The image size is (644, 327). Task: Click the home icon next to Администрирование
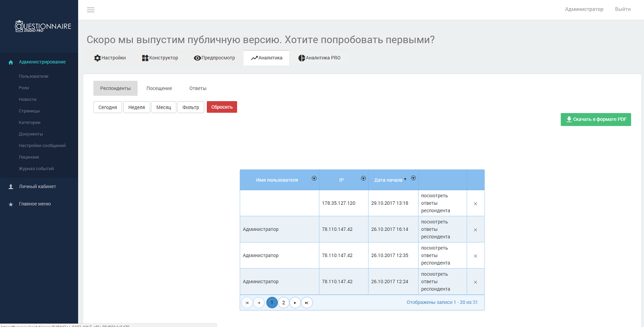(x=10, y=62)
